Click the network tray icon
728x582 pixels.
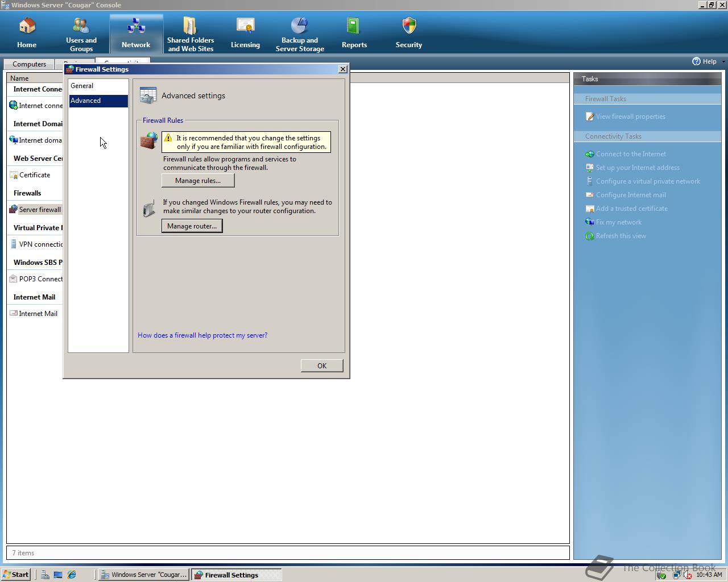coord(676,575)
